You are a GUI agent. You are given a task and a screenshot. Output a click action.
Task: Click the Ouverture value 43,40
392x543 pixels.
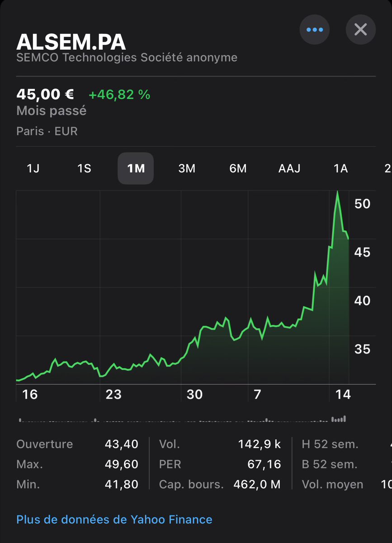click(121, 444)
